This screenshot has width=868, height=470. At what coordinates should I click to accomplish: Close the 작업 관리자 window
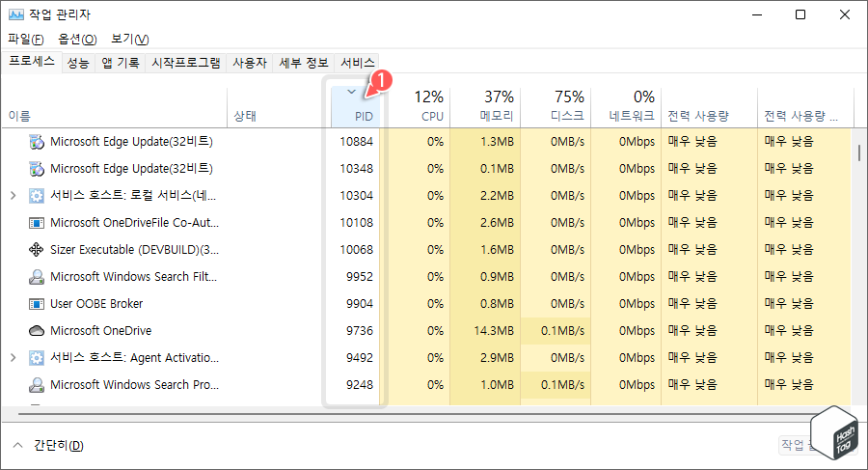point(845,15)
